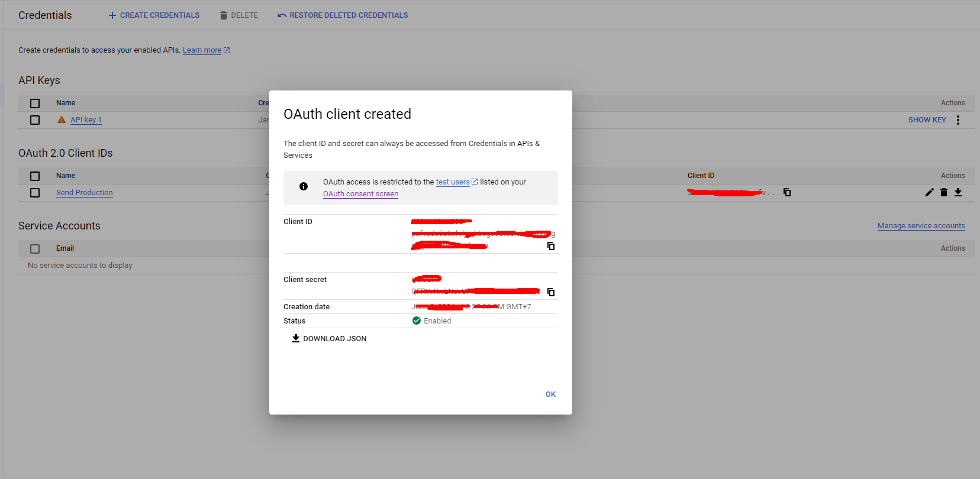Screen dimensions: 980x479
Task: Open the OAuth consent screen link
Action: tap(361, 194)
